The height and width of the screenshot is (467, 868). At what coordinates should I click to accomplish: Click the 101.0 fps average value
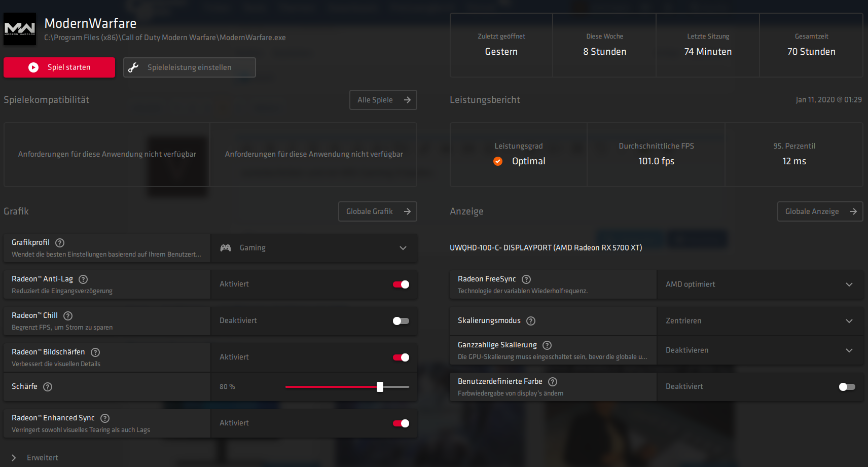click(x=656, y=161)
